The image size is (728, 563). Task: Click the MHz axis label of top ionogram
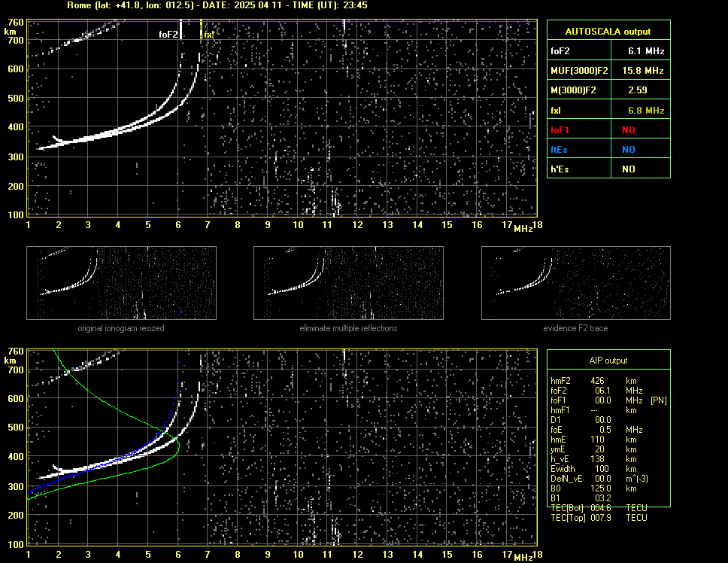pyautogui.click(x=523, y=229)
